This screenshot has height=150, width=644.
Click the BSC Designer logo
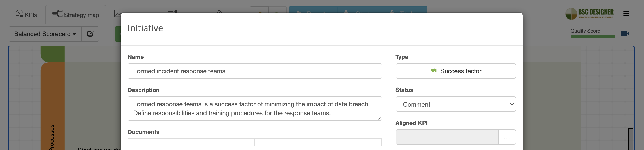(589, 13)
